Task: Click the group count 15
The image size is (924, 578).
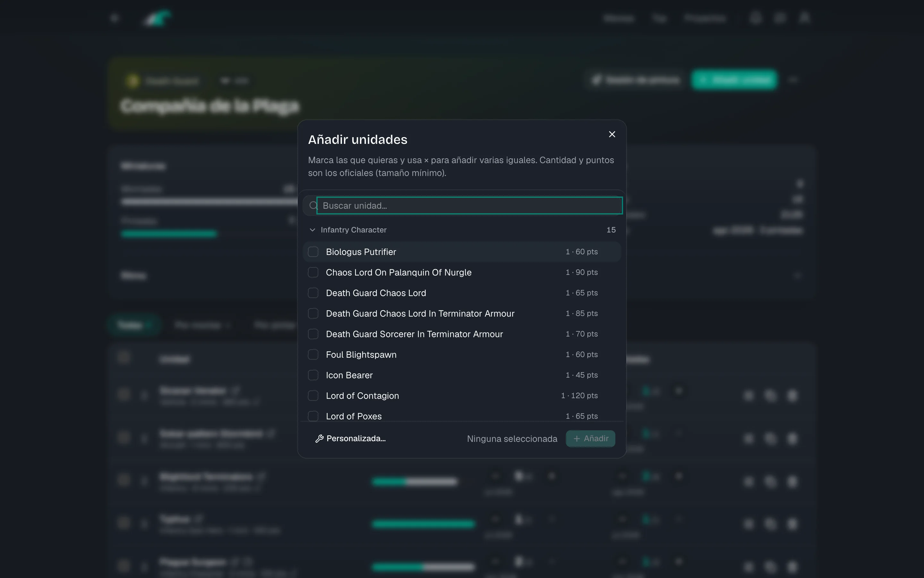Action: [x=611, y=230]
